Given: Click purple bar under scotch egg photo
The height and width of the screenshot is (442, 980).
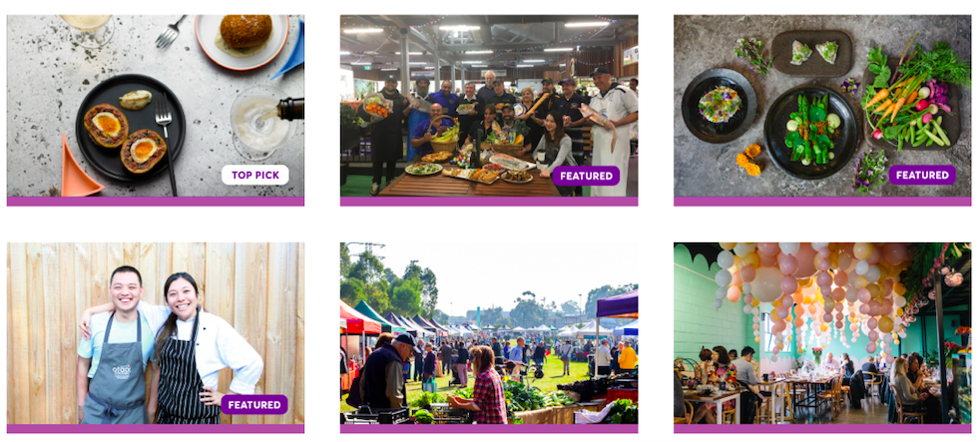Looking at the screenshot, I should pyautogui.click(x=156, y=202).
